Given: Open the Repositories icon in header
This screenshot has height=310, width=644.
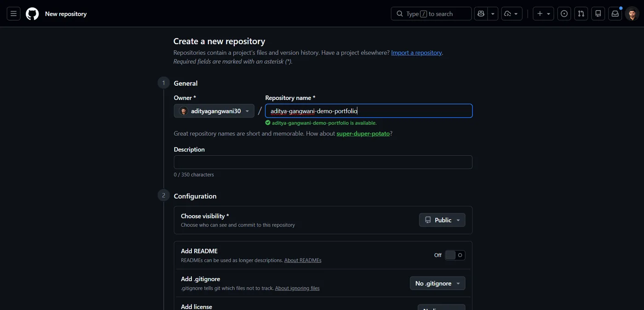Looking at the screenshot, I should (x=598, y=14).
